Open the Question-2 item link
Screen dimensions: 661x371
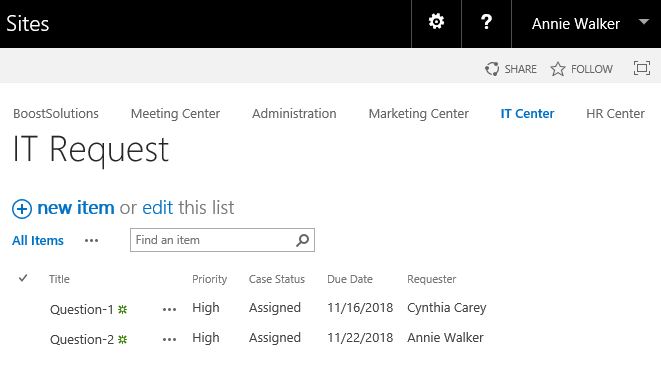pos(82,339)
